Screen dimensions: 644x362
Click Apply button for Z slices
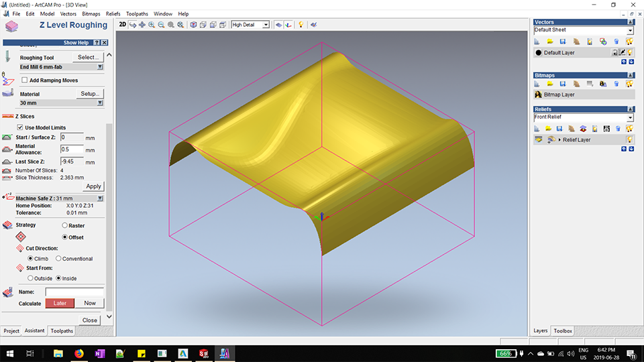tap(93, 186)
